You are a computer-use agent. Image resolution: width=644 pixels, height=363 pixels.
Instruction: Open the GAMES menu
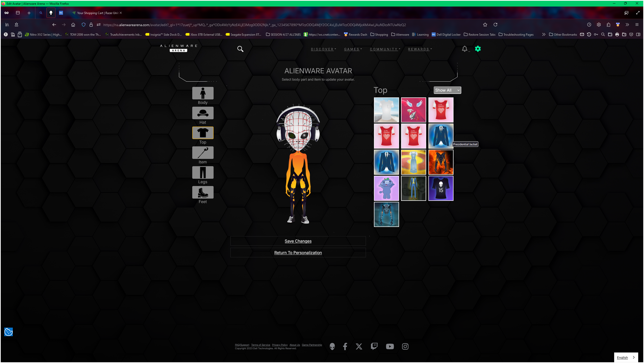click(x=353, y=49)
